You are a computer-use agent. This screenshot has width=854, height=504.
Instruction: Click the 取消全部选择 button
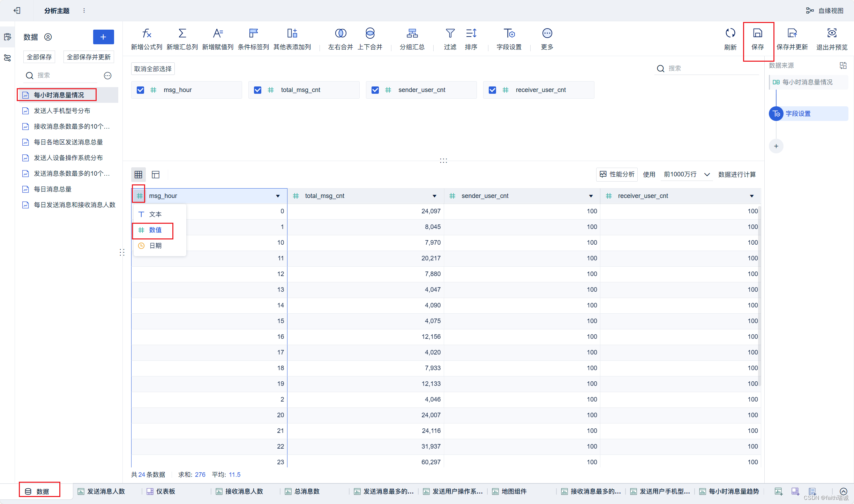pos(153,69)
